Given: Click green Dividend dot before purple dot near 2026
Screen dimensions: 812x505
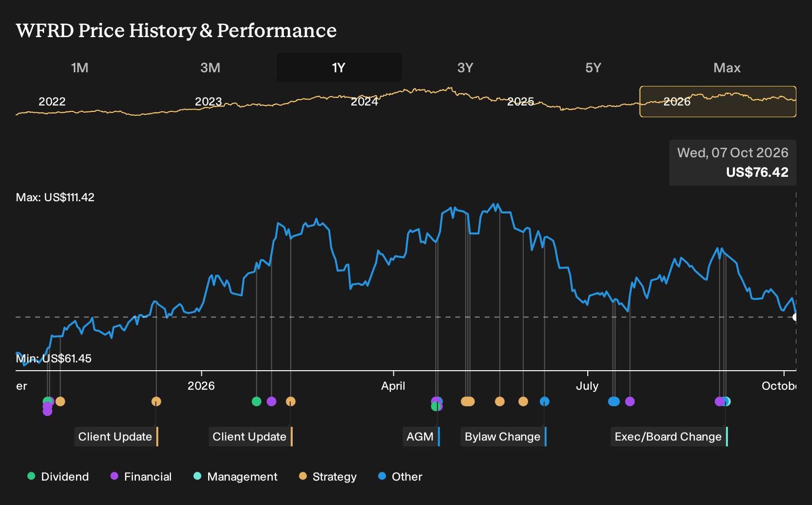Looking at the screenshot, I should pos(256,401).
